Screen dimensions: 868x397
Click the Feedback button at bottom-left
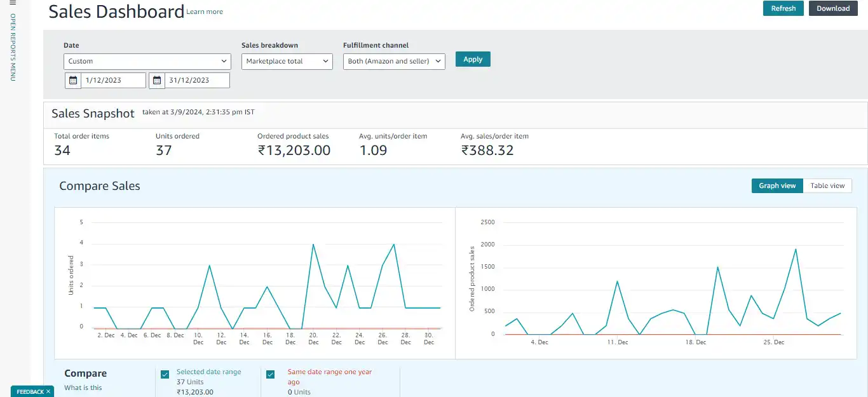pyautogui.click(x=29, y=392)
